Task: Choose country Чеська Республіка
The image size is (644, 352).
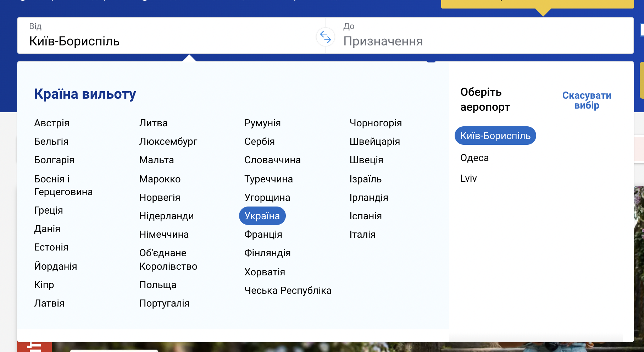Action: (x=288, y=291)
